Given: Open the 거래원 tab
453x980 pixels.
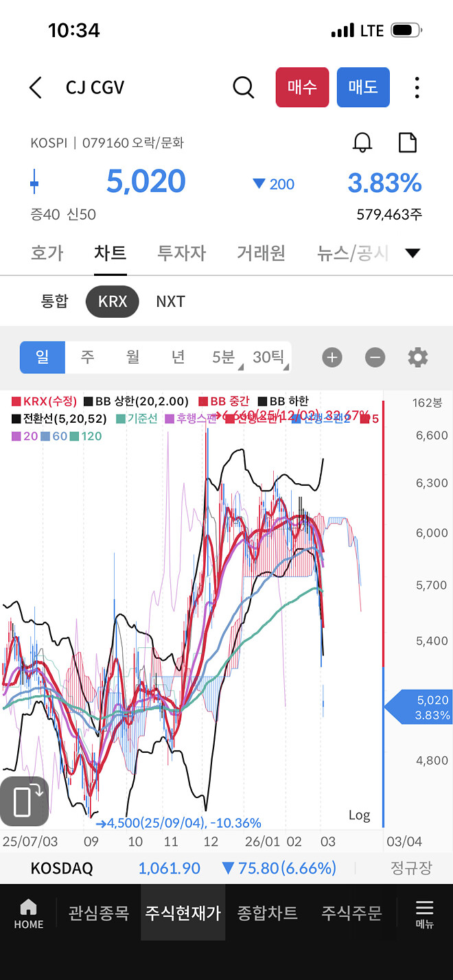Looking at the screenshot, I should click(x=262, y=253).
